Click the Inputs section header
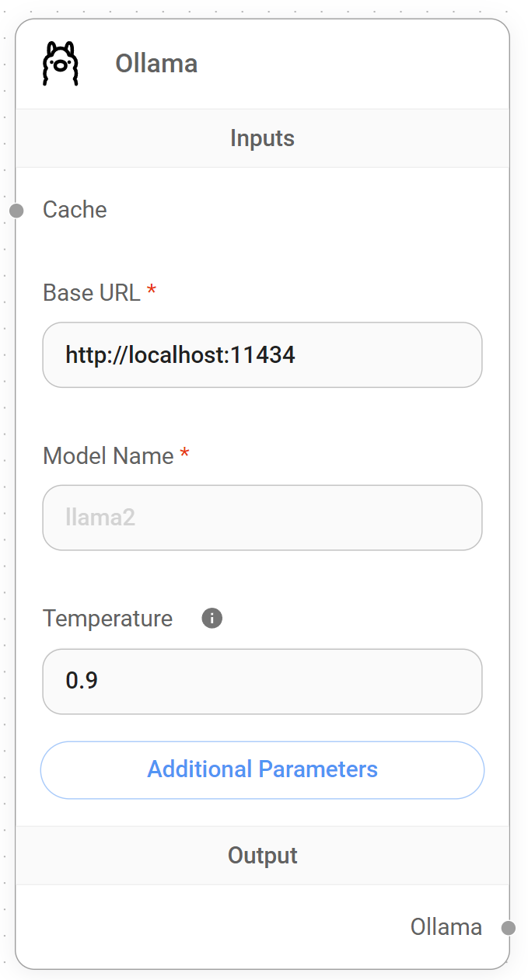This screenshot has height=980, width=528. 262,138
